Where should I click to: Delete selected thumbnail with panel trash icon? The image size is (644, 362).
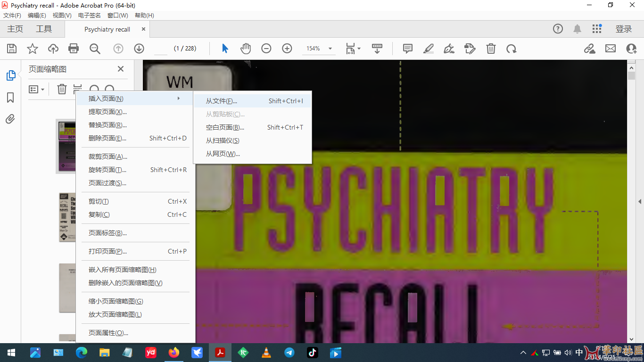62,89
